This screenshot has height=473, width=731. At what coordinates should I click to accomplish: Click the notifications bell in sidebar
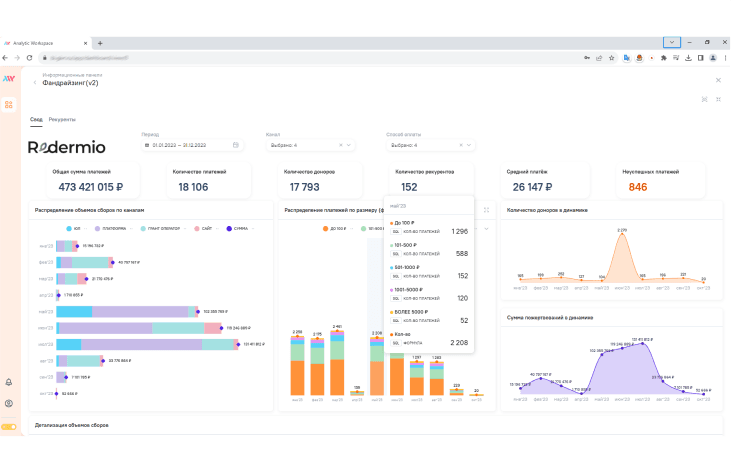click(x=9, y=382)
